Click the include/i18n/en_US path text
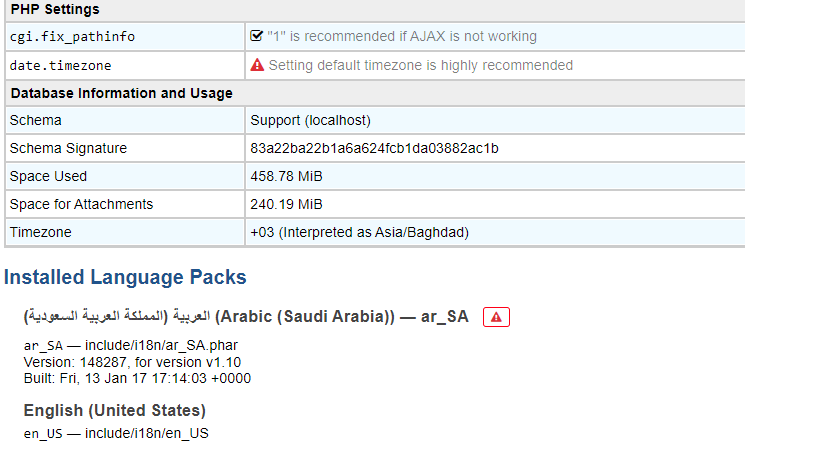The width and height of the screenshot is (816, 460). pyautogui.click(x=147, y=433)
